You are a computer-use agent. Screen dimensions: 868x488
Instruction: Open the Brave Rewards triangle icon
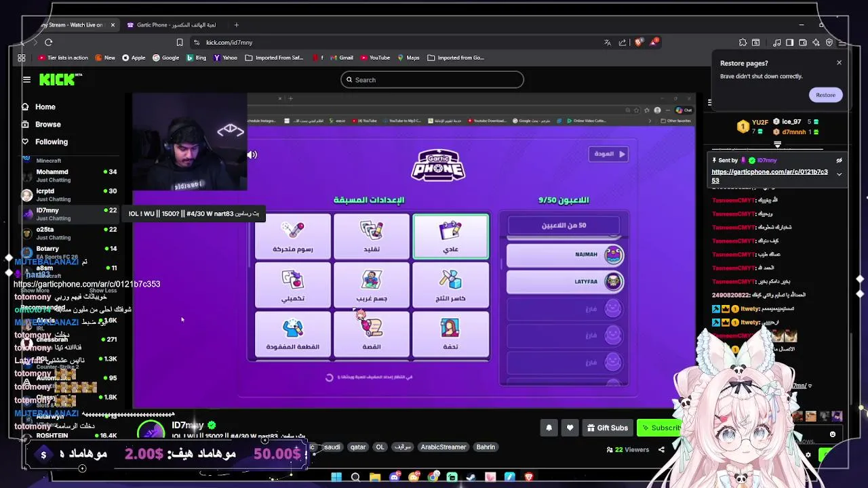(654, 42)
